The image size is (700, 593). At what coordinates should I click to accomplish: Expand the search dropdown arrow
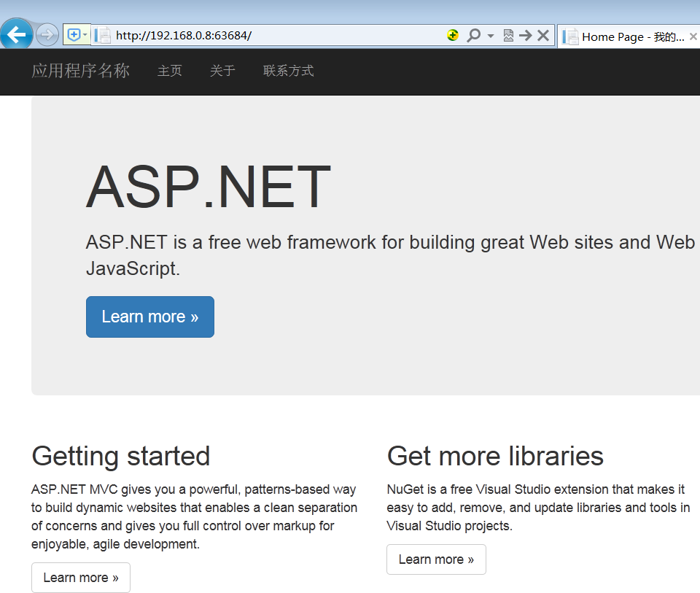coord(491,35)
